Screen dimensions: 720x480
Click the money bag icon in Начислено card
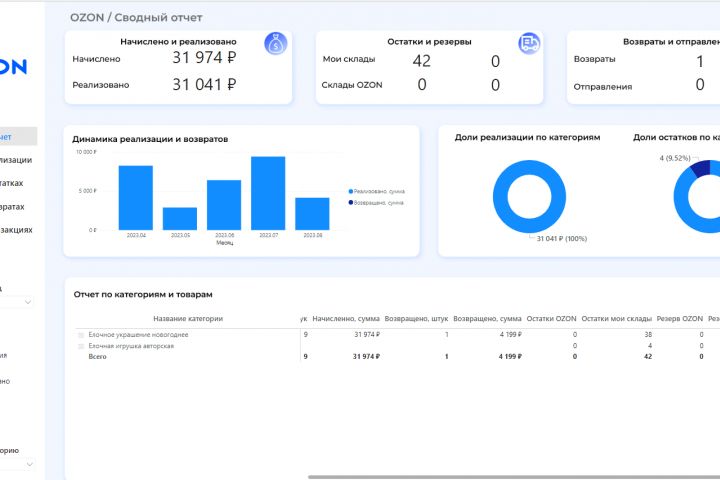pyautogui.click(x=276, y=44)
